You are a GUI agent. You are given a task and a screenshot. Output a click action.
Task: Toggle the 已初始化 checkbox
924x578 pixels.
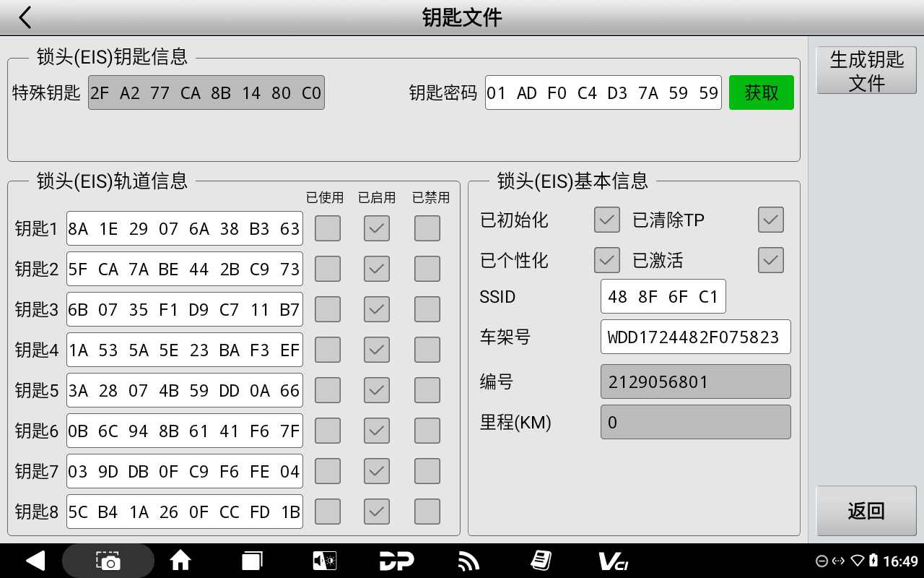(x=607, y=220)
